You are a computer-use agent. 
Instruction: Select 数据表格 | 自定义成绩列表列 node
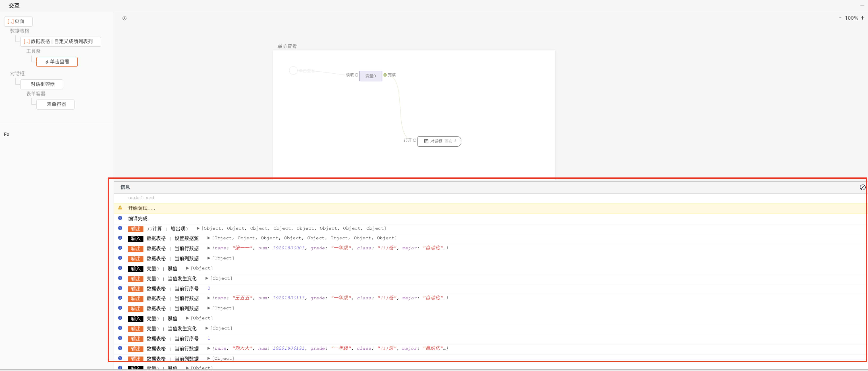click(x=61, y=41)
